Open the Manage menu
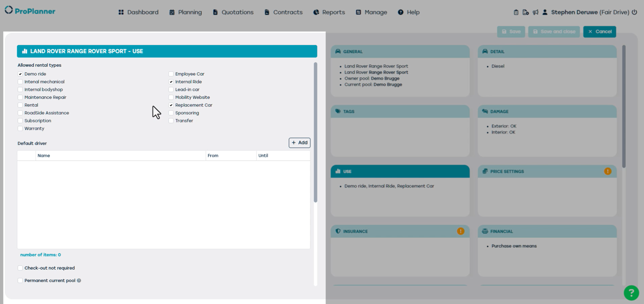This screenshot has width=644, height=304. [371, 12]
